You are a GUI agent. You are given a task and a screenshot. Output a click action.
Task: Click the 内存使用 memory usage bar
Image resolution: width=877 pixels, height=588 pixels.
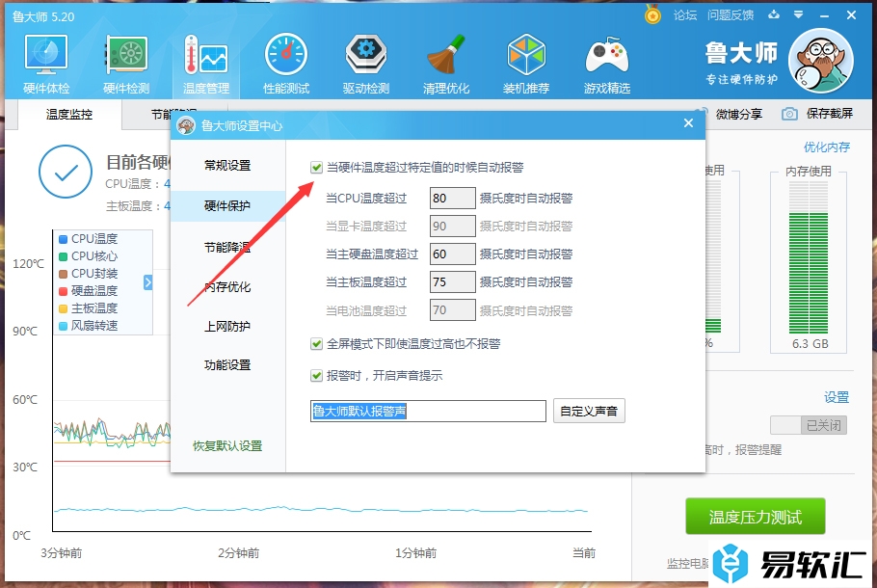click(x=809, y=257)
